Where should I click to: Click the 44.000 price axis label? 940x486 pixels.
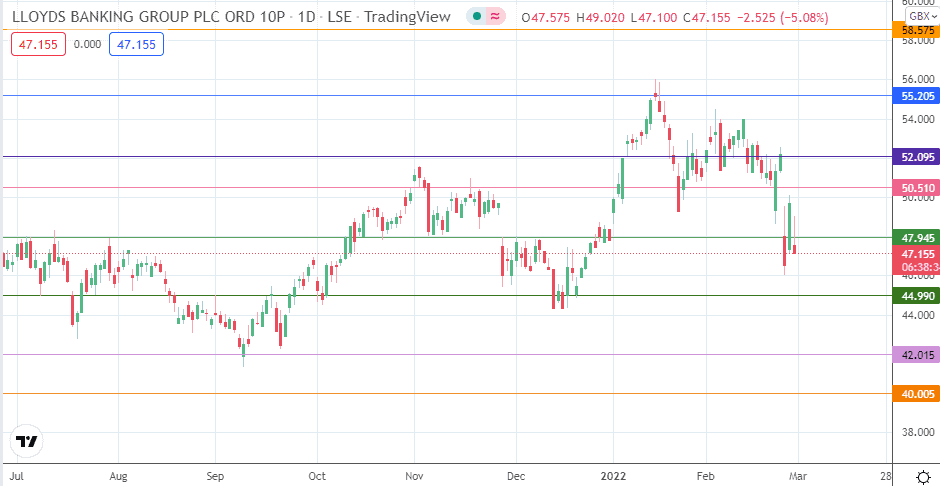click(918, 315)
